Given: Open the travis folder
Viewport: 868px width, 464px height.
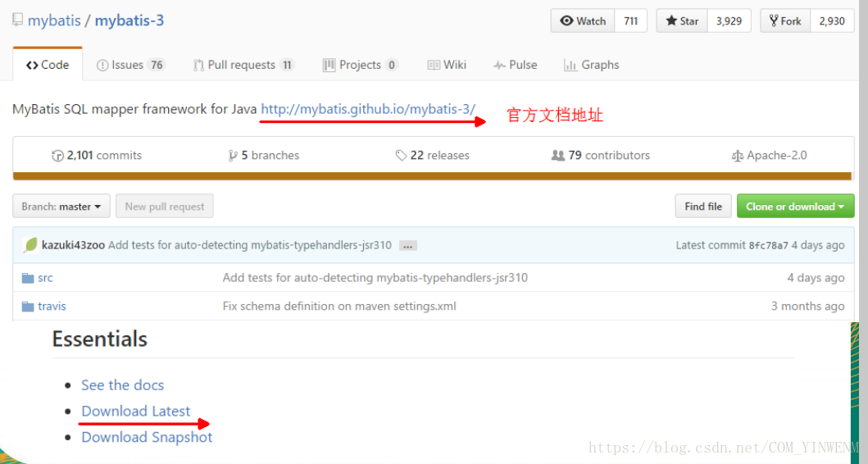Looking at the screenshot, I should [x=52, y=307].
